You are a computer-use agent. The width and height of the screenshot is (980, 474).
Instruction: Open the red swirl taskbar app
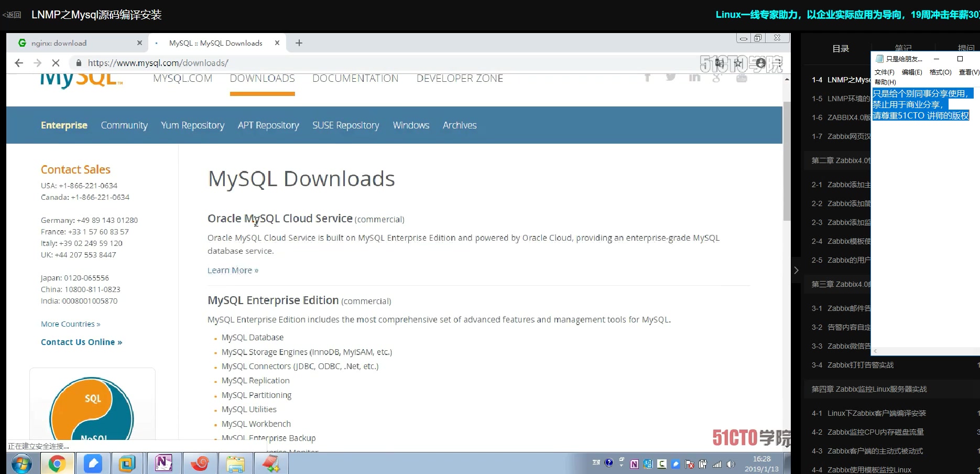coord(199,464)
